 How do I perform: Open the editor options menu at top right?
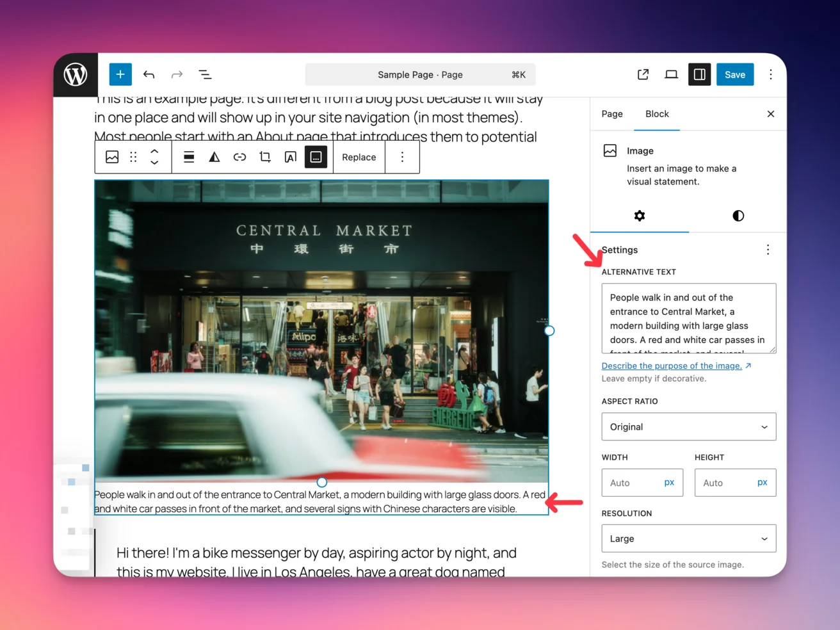coord(771,74)
